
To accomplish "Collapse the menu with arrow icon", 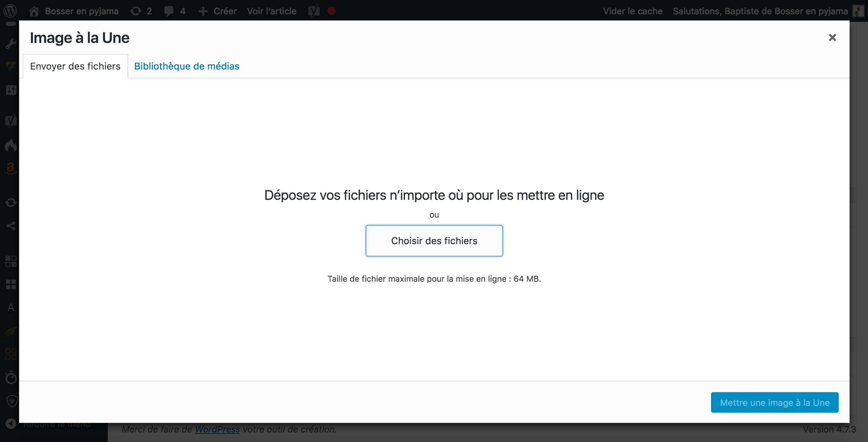I will point(11,424).
